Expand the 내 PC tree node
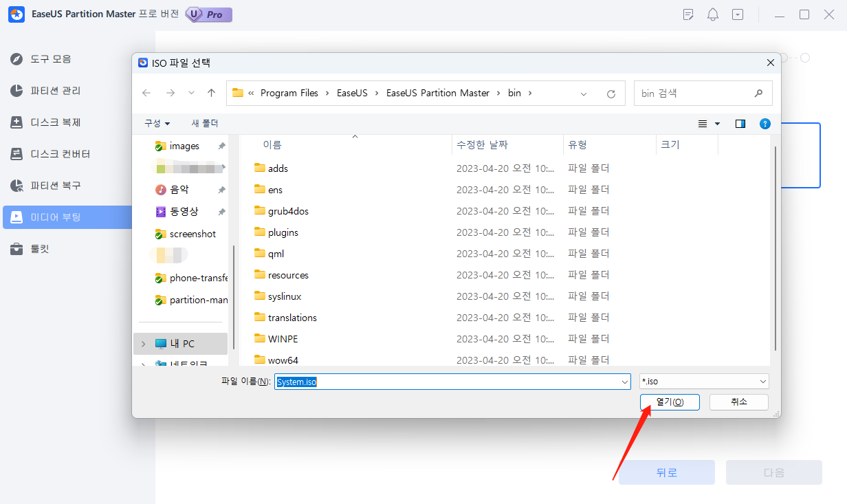 (x=143, y=344)
